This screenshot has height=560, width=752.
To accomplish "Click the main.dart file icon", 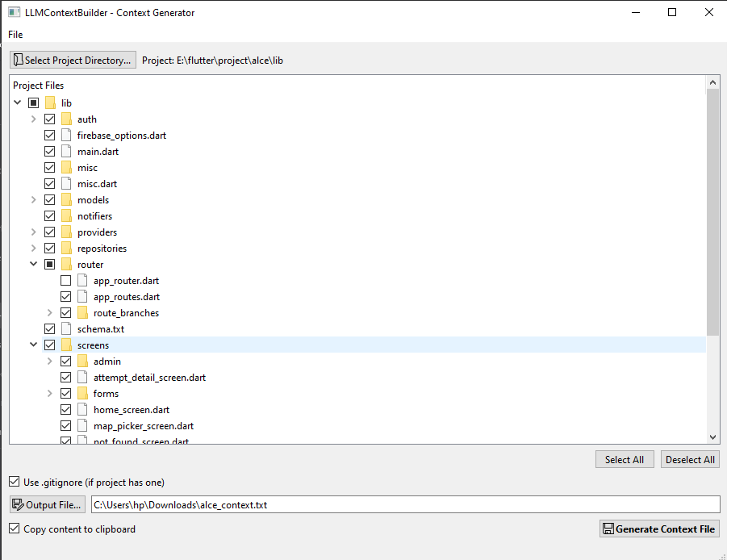I will [x=67, y=152].
